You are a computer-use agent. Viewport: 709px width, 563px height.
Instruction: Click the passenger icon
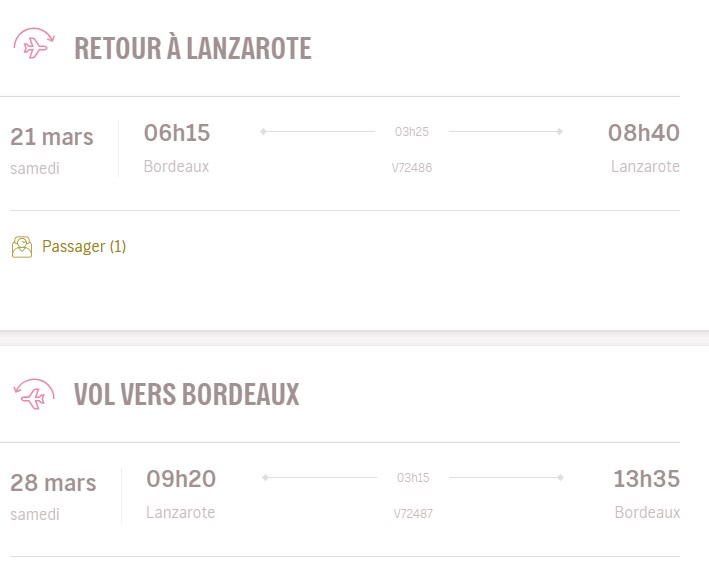(x=22, y=246)
